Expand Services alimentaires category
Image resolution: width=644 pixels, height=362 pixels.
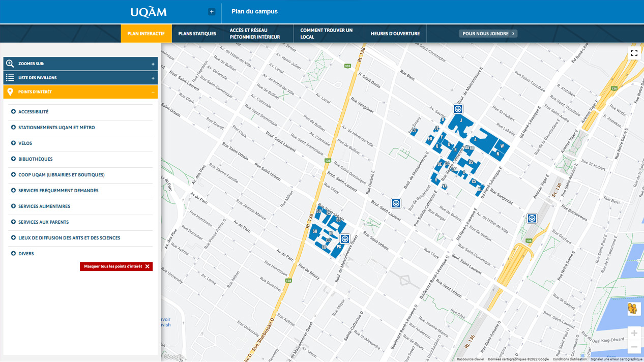[x=44, y=206]
